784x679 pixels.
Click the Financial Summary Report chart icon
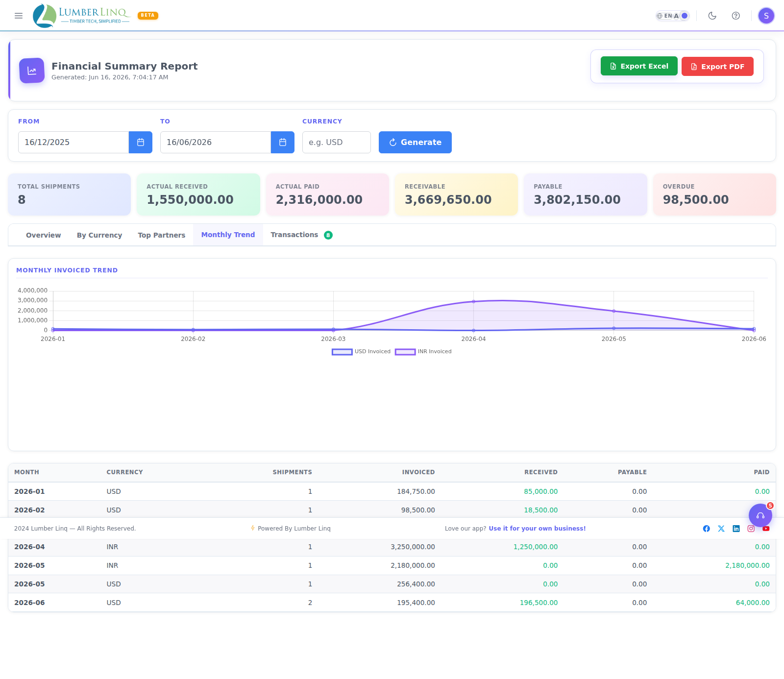pyautogui.click(x=32, y=71)
